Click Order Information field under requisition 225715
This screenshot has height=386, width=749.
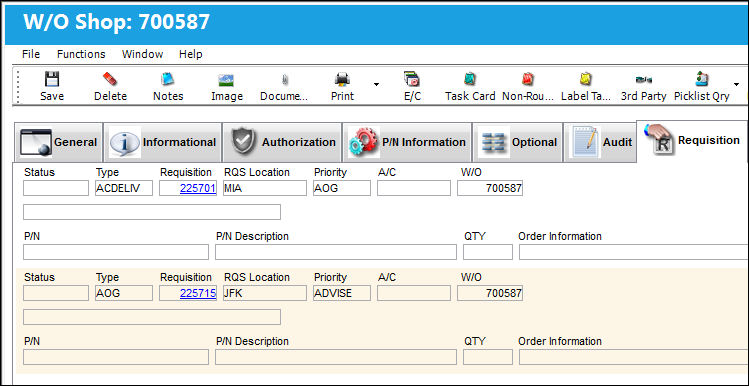pos(634,357)
